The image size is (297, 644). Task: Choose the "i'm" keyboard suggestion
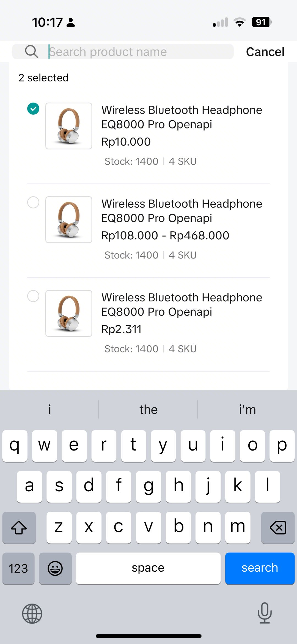[247, 410]
